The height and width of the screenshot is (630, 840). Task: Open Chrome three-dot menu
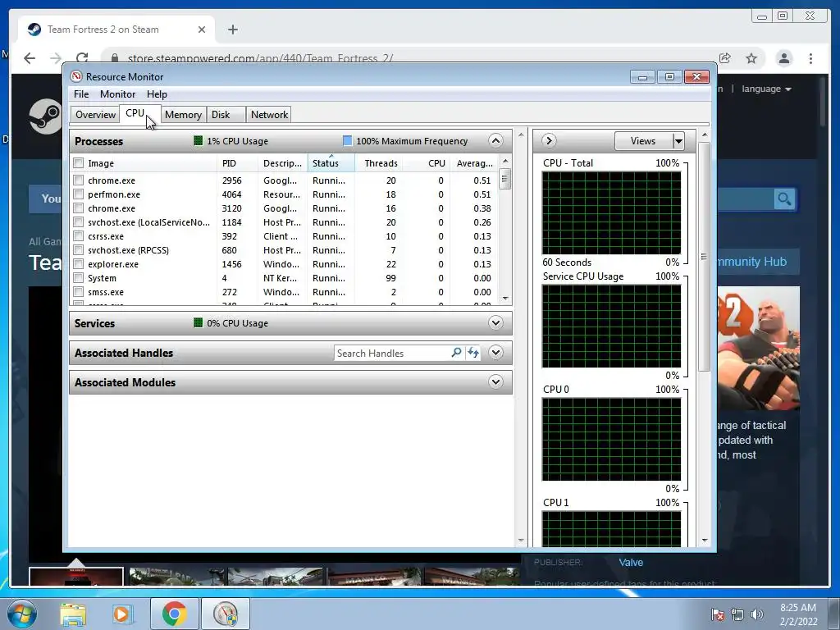click(x=810, y=58)
